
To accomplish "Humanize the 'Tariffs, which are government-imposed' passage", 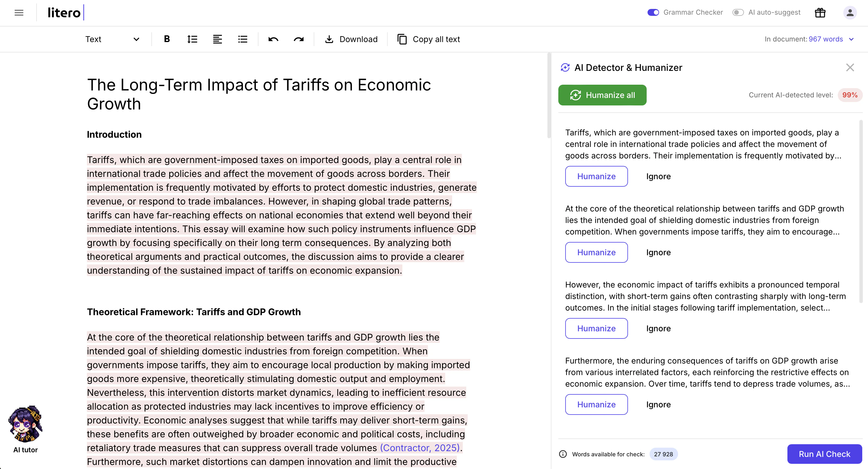I will (596, 177).
